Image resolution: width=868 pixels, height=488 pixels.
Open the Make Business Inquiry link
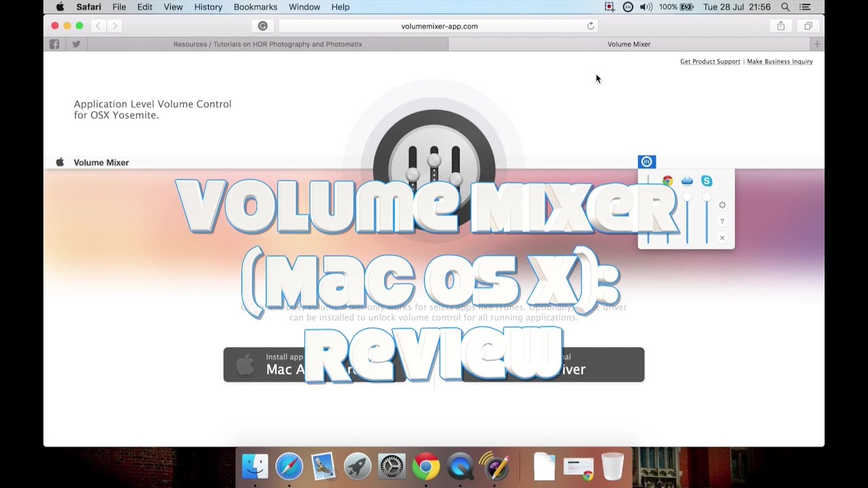tap(780, 61)
